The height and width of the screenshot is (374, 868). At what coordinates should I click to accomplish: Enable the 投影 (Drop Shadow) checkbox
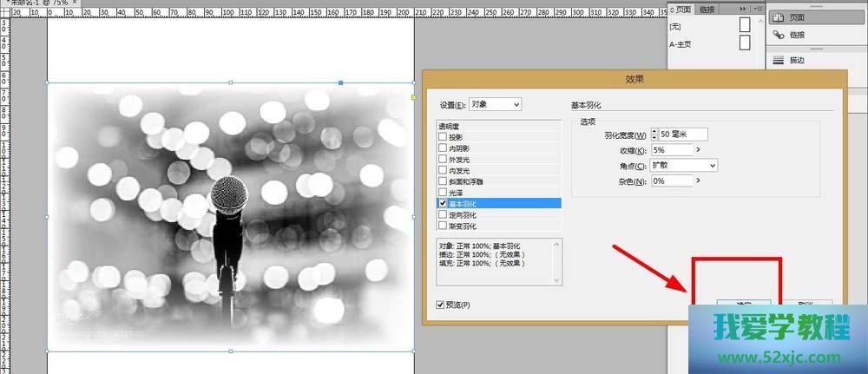coord(444,137)
